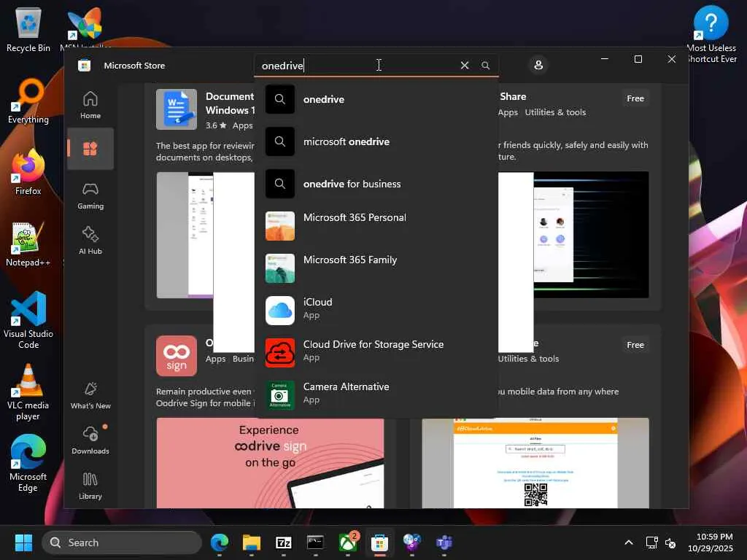
Task: Open Library in Store sidebar
Action: click(x=90, y=486)
